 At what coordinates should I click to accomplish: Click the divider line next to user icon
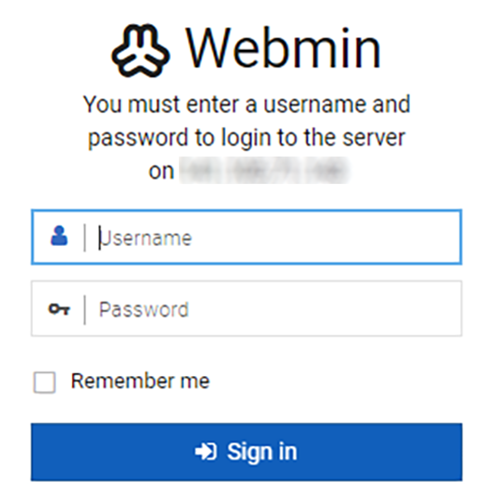[x=85, y=237]
